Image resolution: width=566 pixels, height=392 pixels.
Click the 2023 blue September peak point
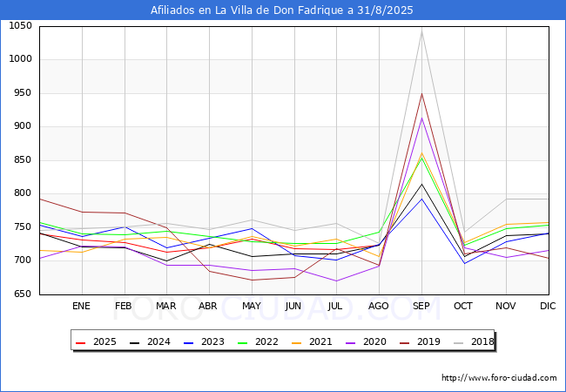coord(421,199)
